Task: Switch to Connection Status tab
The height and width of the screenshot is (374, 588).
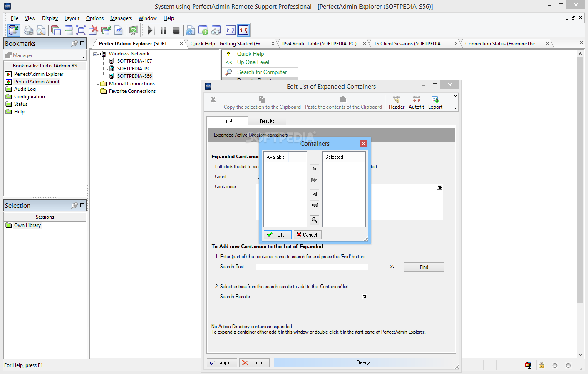Action: click(502, 44)
